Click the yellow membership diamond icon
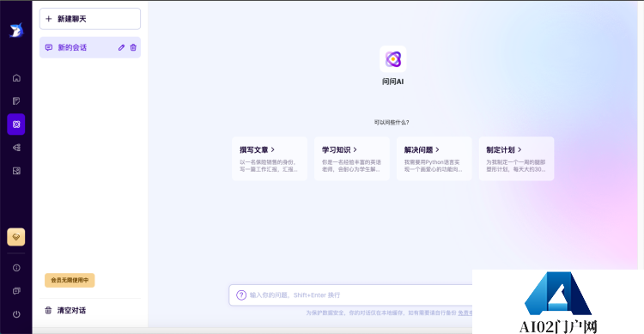 pos(16,237)
